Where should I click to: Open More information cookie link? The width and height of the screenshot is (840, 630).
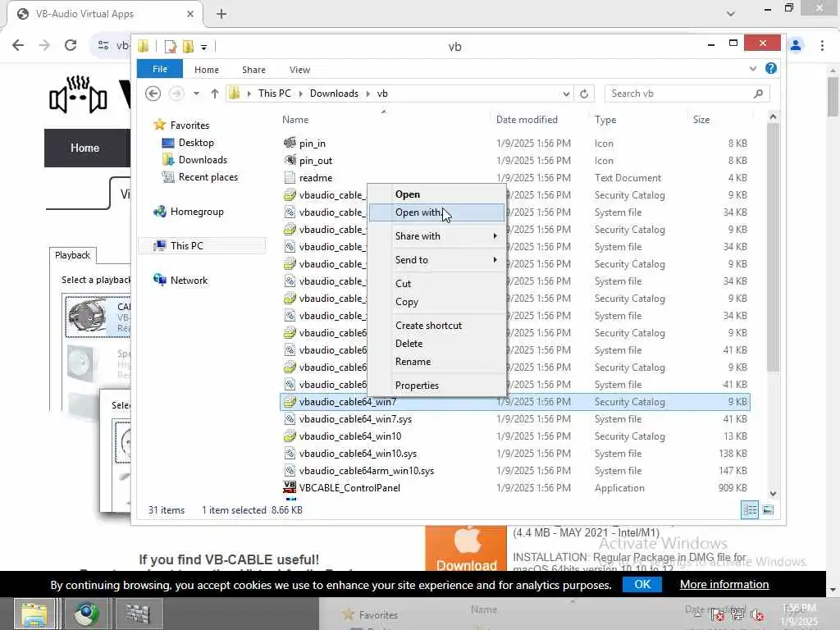tap(724, 584)
